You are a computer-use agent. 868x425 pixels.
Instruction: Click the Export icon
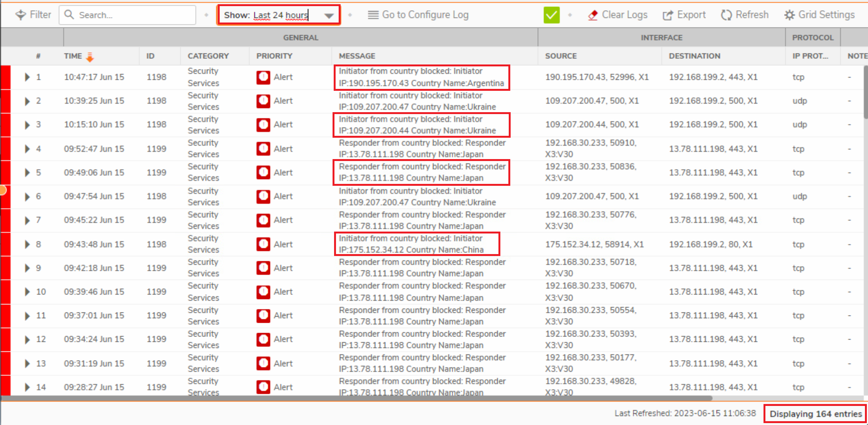pos(668,15)
